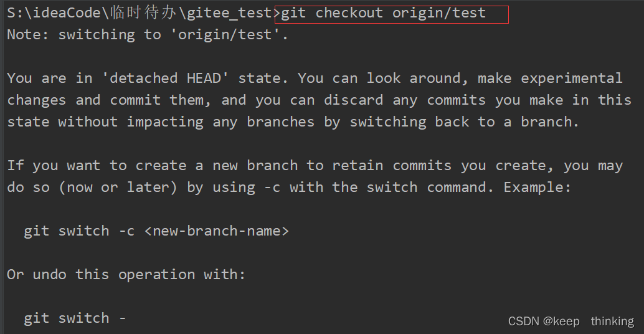Click the line 'Note: switching to origin/test'
This screenshot has height=334, width=644.
coord(148,35)
